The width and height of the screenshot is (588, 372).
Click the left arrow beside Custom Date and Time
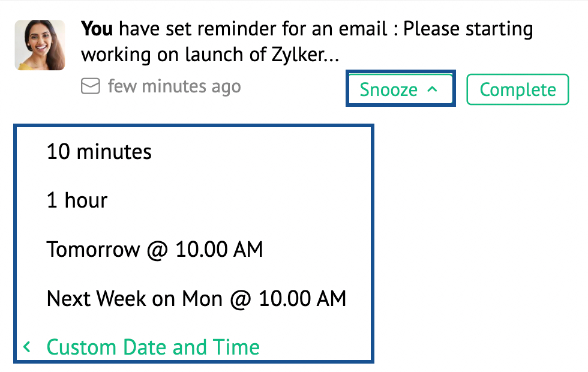pyautogui.click(x=26, y=347)
